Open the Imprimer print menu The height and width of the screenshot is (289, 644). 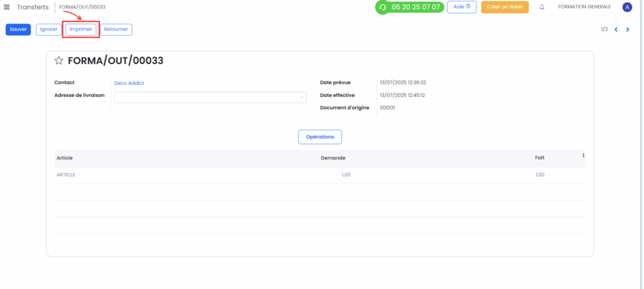[x=81, y=29]
